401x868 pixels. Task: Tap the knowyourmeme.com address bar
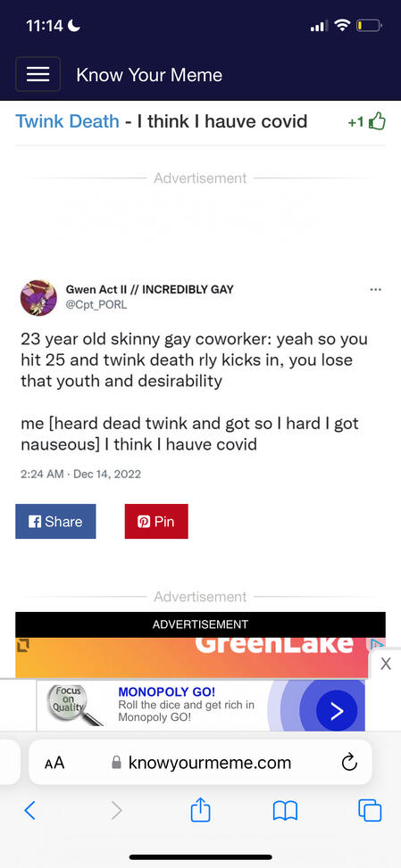[200, 762]
